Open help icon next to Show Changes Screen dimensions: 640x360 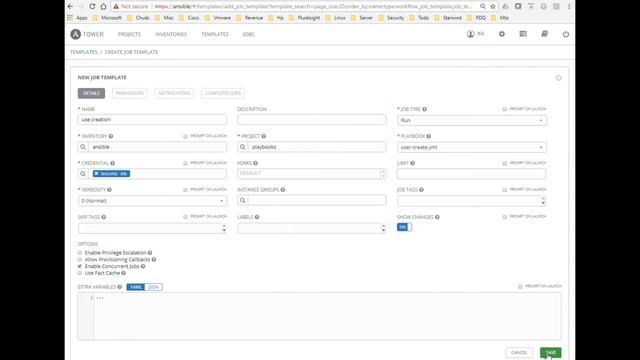coord(437,217)
